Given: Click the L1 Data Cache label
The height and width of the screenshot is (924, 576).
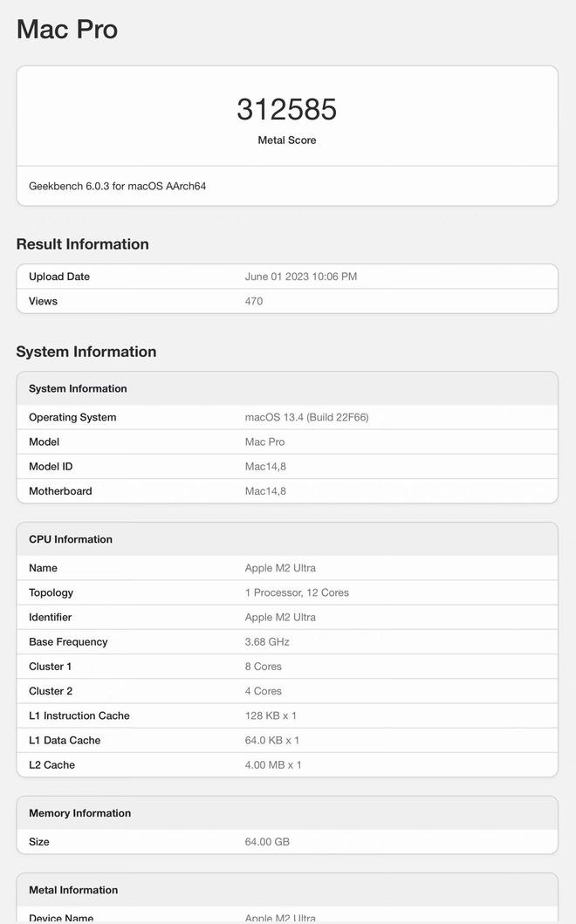Looking at the screenshot, I should point(65,741).
